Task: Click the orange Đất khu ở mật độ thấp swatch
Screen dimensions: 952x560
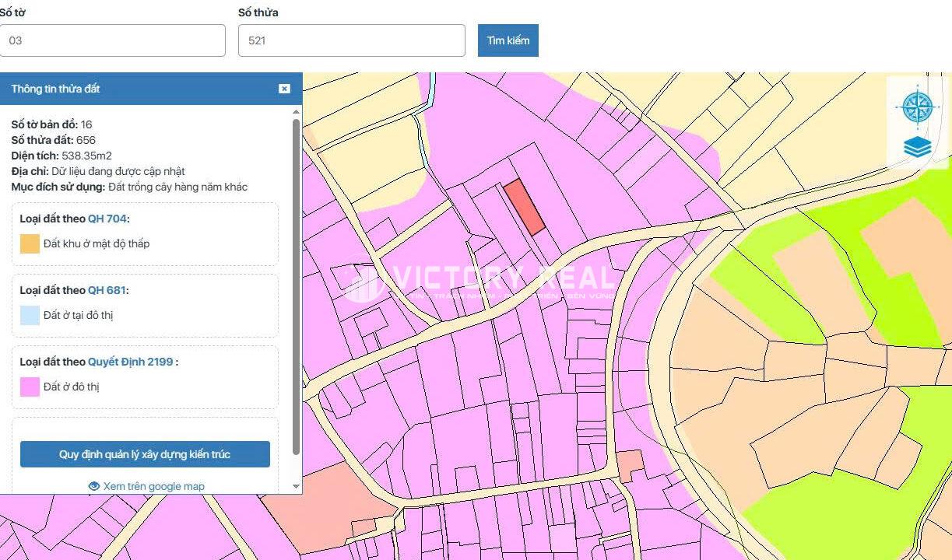Action: point(30,243)
